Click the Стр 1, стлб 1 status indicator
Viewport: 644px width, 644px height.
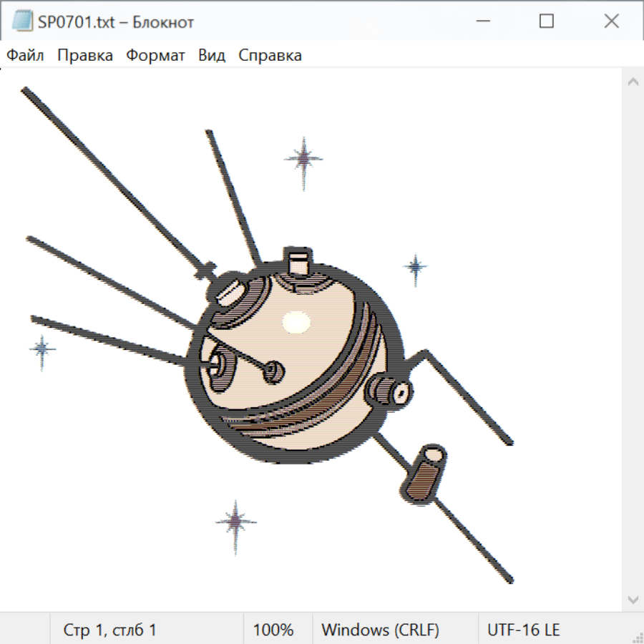(109, 630)
